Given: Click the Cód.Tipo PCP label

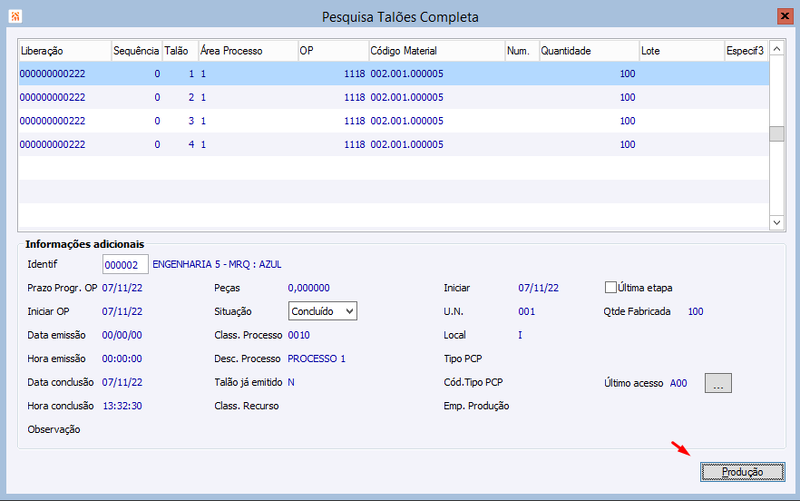Looking at the screenshot, I should coord(473,382).
